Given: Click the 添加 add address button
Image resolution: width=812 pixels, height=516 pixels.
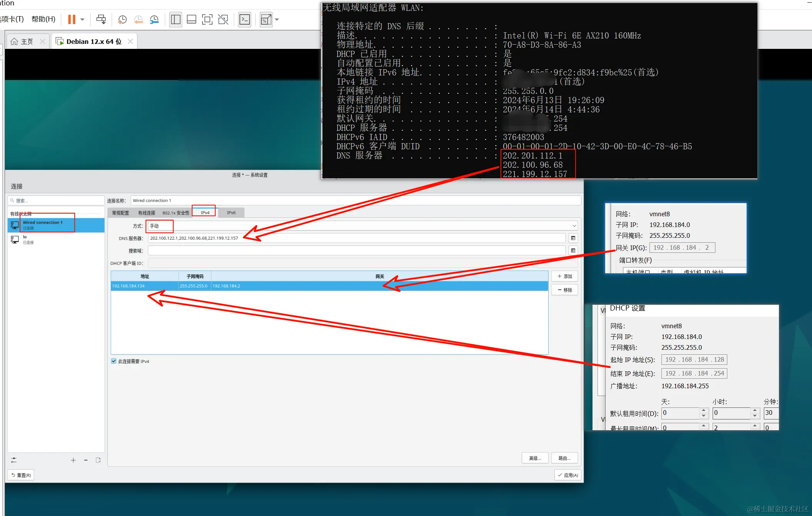Looking at the screenshot, I should pos(564,276).
